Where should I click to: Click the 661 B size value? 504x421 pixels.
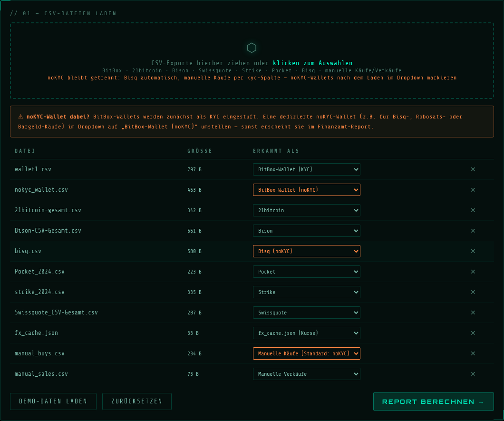(194, 231)
